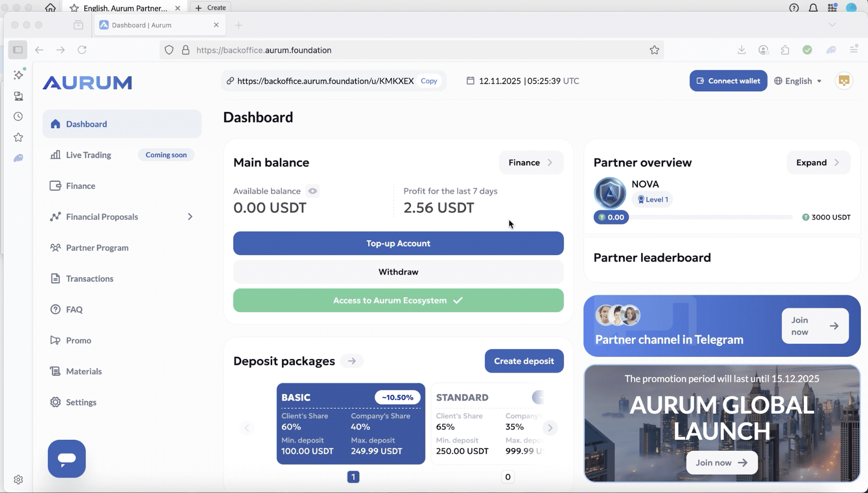
Task: Open the browser sidebar history clock icon
Action: click(19, 116)
